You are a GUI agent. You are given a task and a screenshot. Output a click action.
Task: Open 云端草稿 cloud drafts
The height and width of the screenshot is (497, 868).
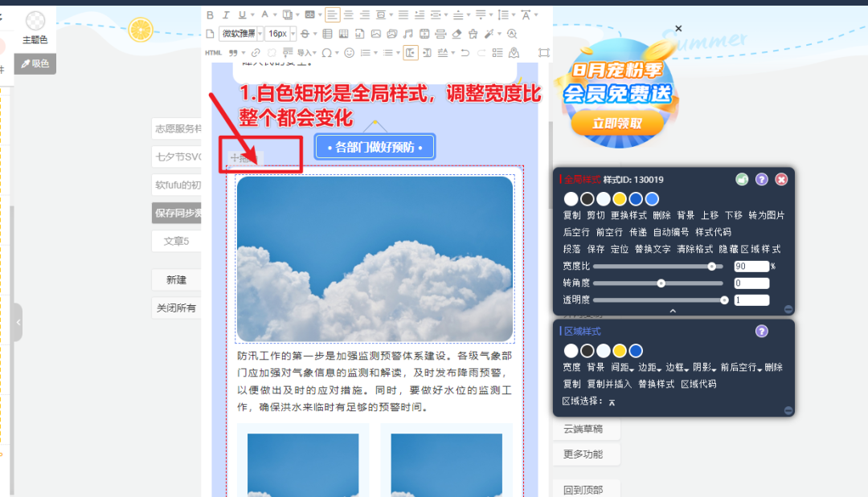click(583, 429)
